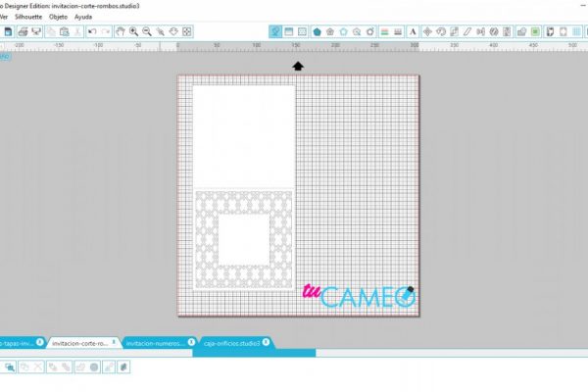Click the Zoom Out magnifier icon
Image resolution: width=588 pixels, height=392 pixels.
pyautogui.click(x=147, y=32)
